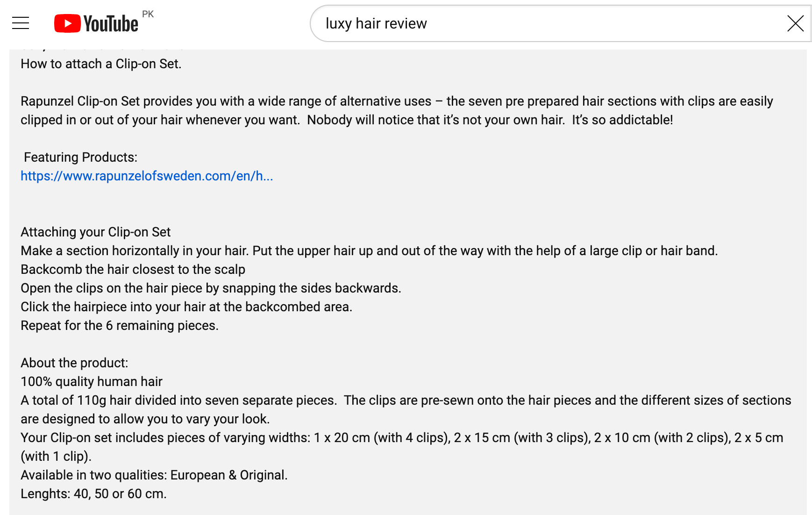Click the '100% quality human hair' line
This screenshot has width=812, height=515.
pos(92,382)
